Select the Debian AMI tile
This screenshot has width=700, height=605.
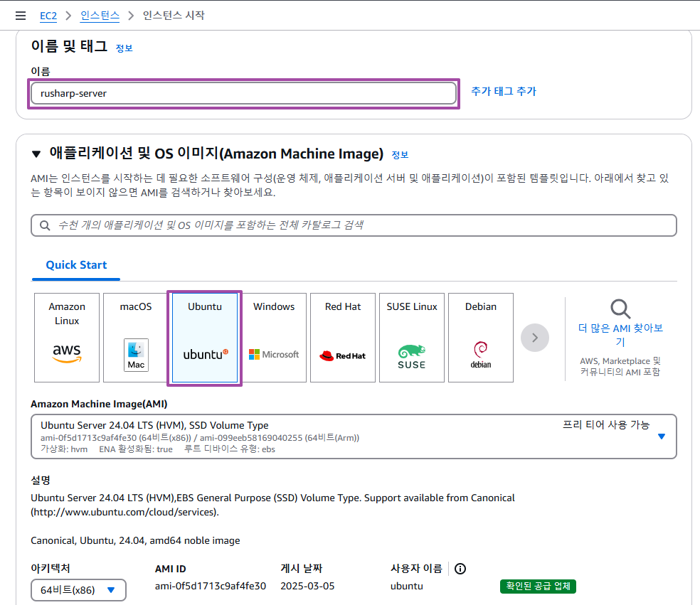point(481,337)
